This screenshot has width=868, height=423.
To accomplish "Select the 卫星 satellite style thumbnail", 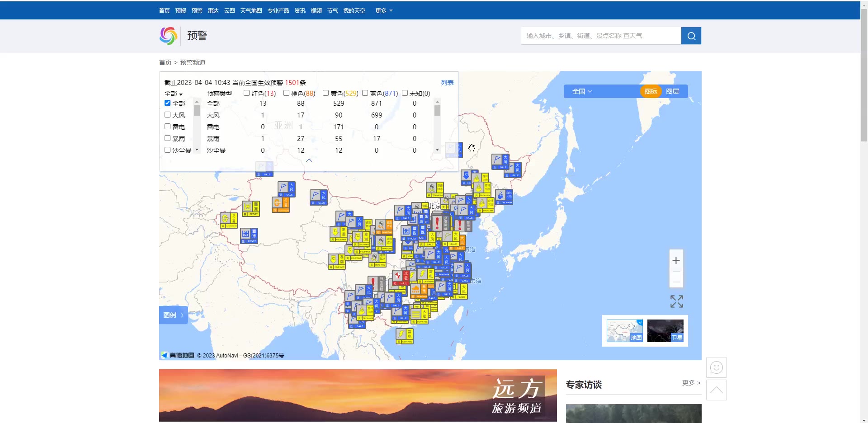I will (x=665, y=331).
